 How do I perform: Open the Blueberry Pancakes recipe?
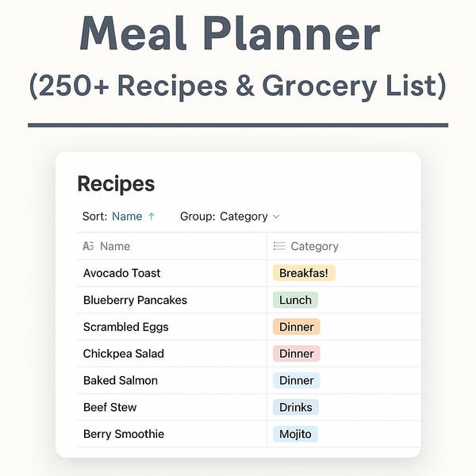(x=135, y=300)
